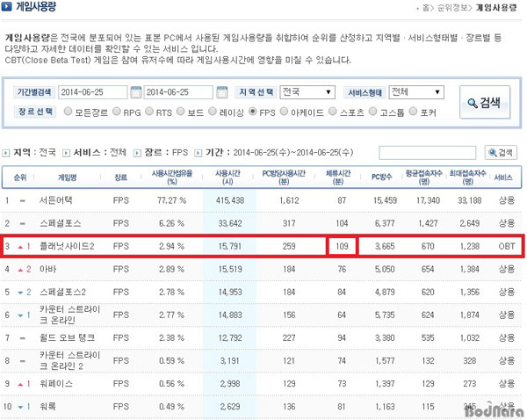Click the PC방당사용시간(분) column header
Screen dimensions: 527x420
[x=284, y=177]
